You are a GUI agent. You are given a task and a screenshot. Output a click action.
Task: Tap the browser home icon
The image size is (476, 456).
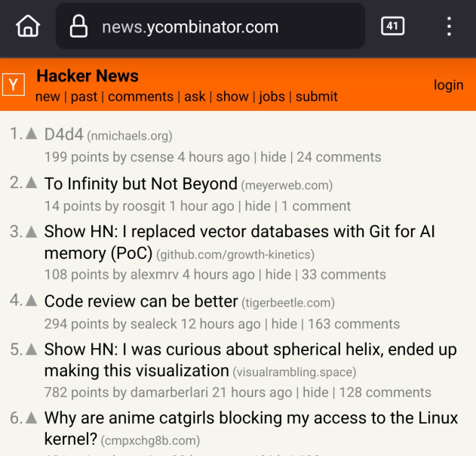point(28,26)
